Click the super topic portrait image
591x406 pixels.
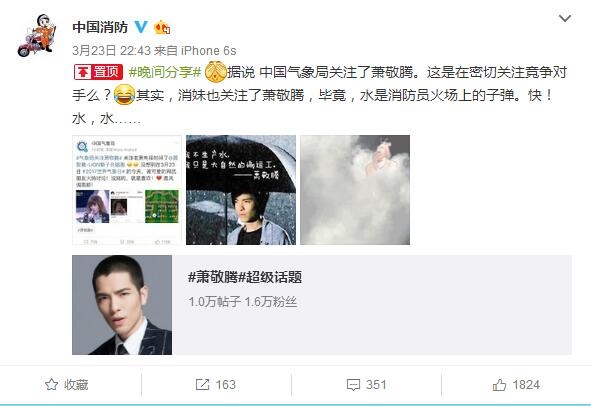point(122,305)
